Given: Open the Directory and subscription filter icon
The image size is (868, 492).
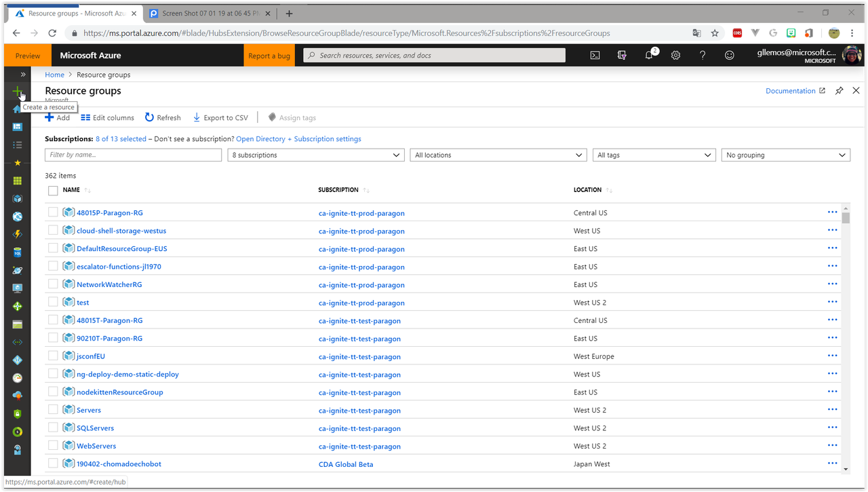Looking at the screenshot, I should (x=622, y=56).
